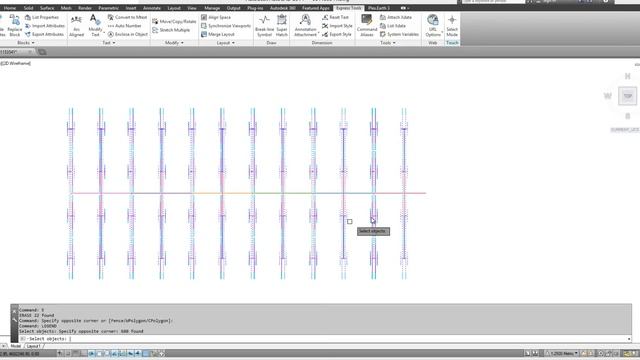Click Synchronize Viewports tool
The width and height of the screenshot is (640, 360).
coord(226,26)
